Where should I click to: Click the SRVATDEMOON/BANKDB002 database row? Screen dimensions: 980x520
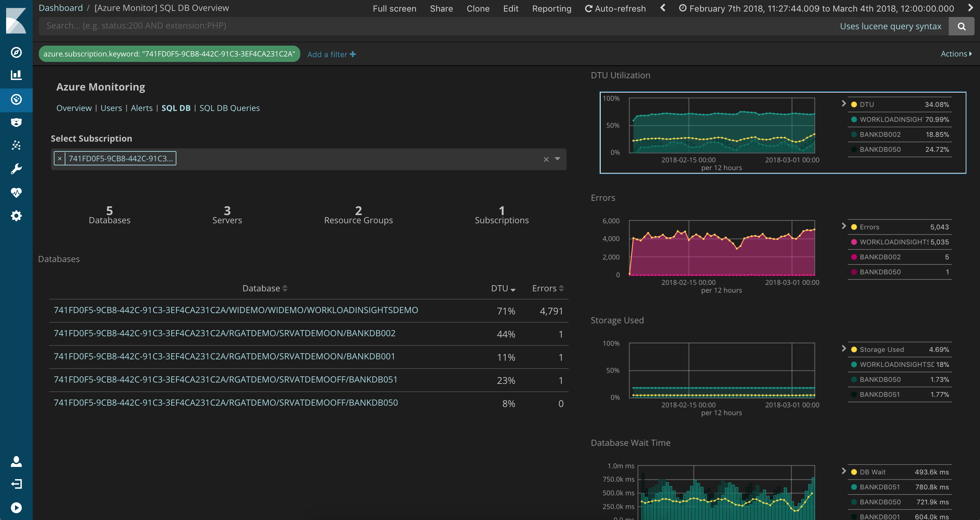[309, 334]
